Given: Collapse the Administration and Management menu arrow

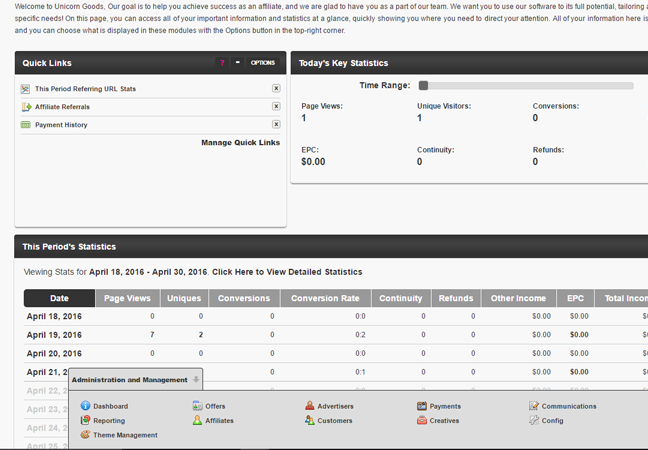Looking at the screenshot, I should coord(196,379).
